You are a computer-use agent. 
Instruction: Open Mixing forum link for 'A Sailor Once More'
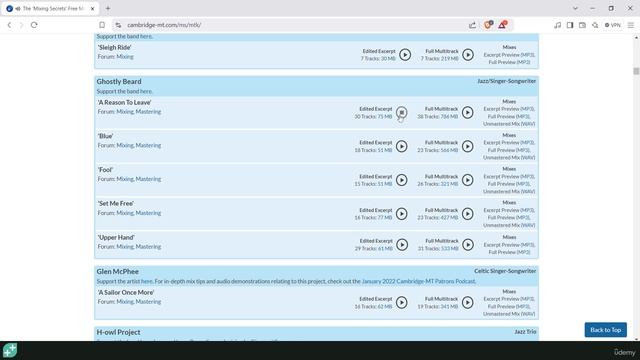pyautogui.click(x=125, y=302)
